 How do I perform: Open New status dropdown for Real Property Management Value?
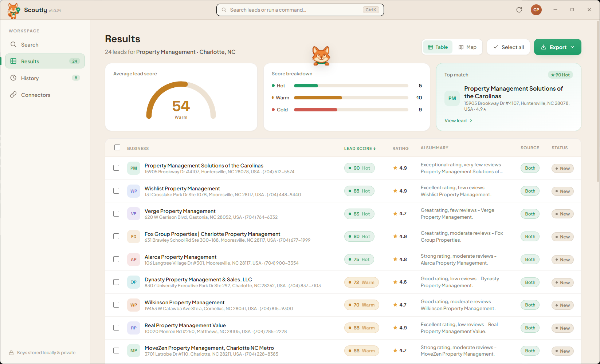click(x=562, y=328)
